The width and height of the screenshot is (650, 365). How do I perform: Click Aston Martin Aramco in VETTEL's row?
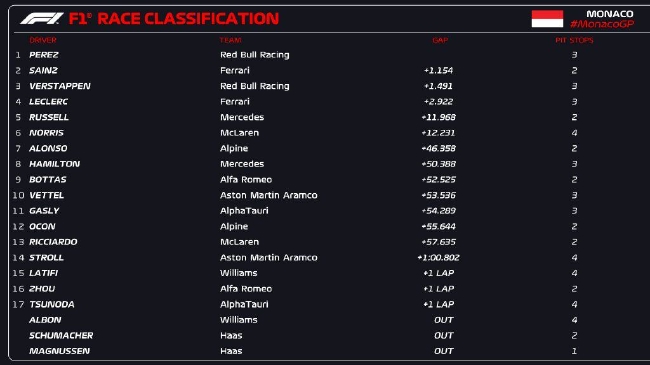tap(269, 195)
